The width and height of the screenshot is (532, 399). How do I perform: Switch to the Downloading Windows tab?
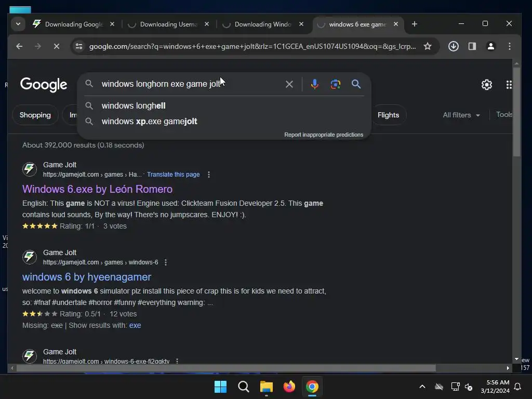[x=262, y=24]
